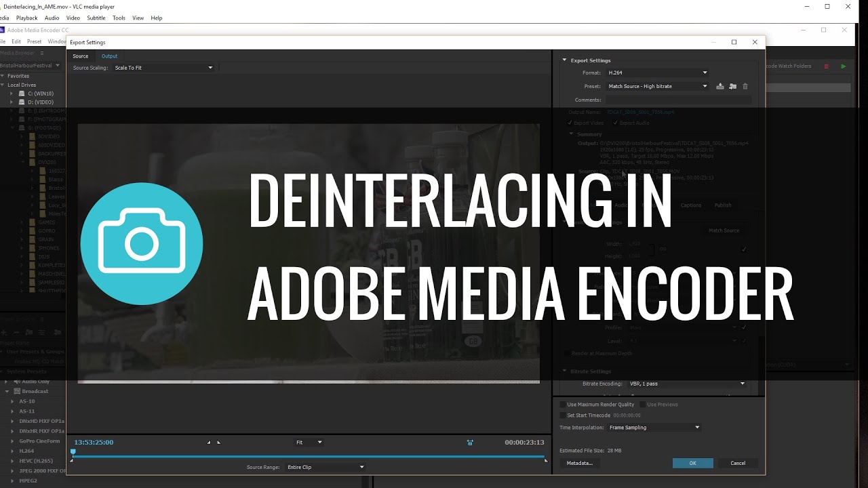Select the C: (WIN10) drive icon
This screenshot has width=868, height=488.
click(x=22, y=94)
